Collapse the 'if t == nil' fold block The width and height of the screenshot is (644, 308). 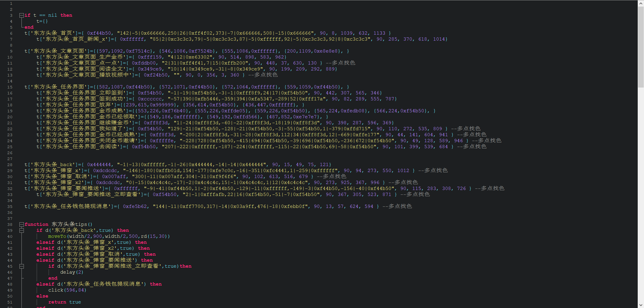(21, 15)
